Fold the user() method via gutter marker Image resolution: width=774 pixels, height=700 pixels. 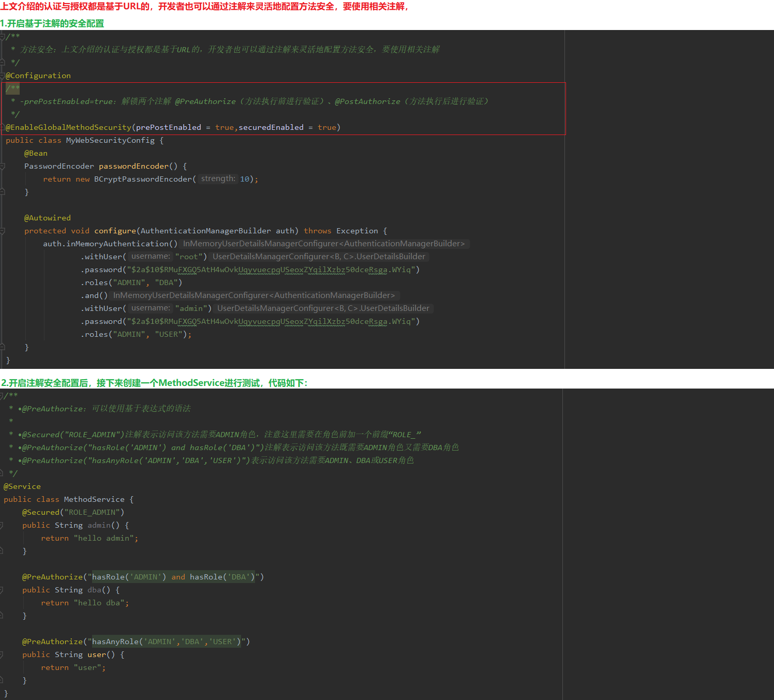(x=2, y=654)
